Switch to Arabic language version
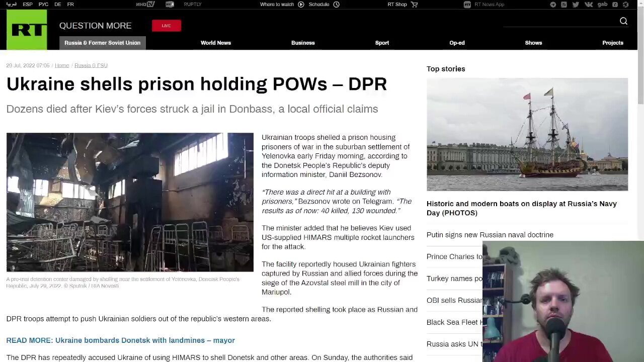The image size is (644, 362). coord(11,5)
